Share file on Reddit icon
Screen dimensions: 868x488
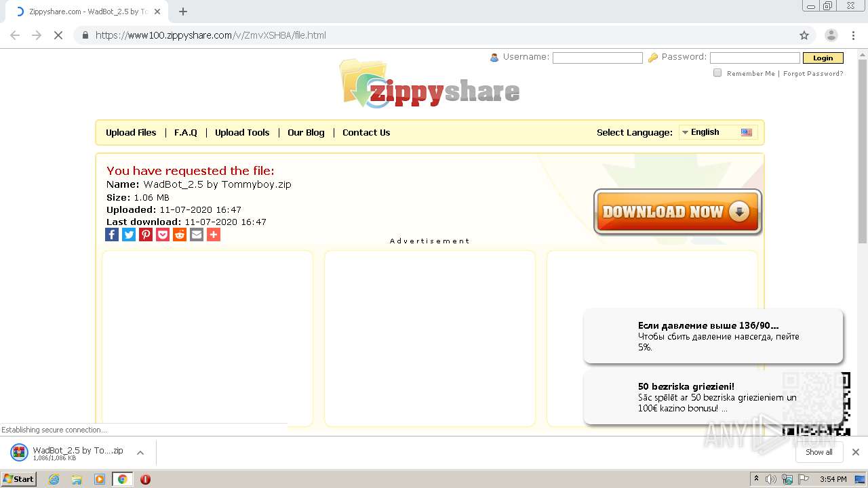[x=180, y=235]
